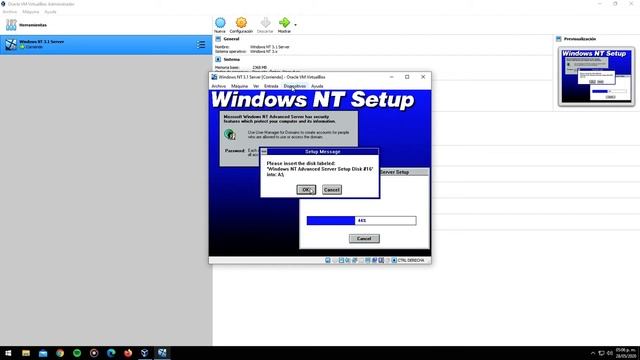
Task: Open the Windows Start menu
Action: pyautogui.click(x=8, y=353)
